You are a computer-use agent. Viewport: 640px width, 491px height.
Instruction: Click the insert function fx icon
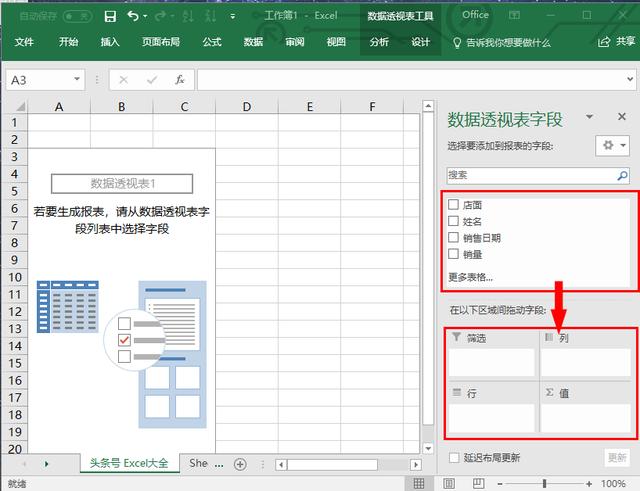point(179,80)
